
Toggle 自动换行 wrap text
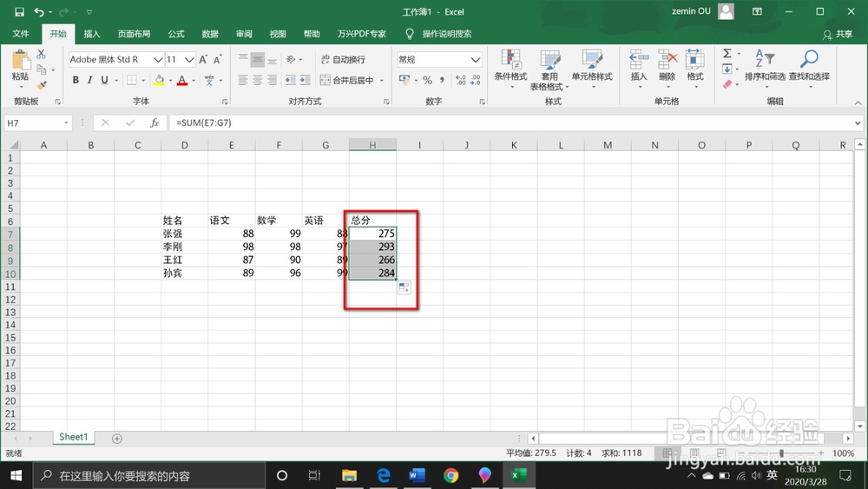click(343, 59)
